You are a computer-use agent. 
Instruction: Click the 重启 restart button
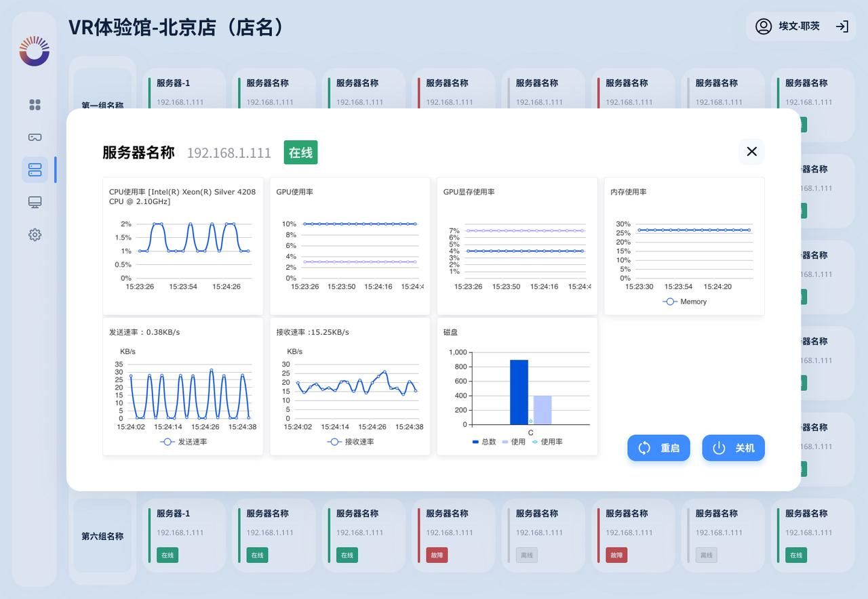(658, 448)
